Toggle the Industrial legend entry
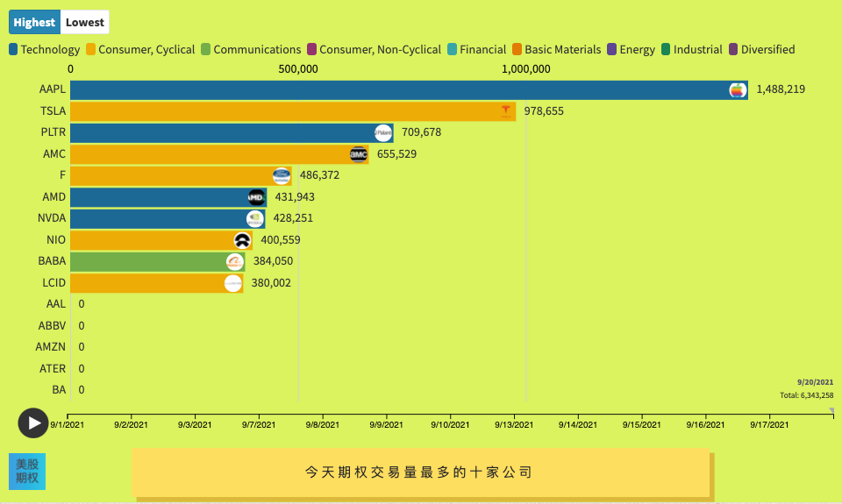 coord(692,49)
